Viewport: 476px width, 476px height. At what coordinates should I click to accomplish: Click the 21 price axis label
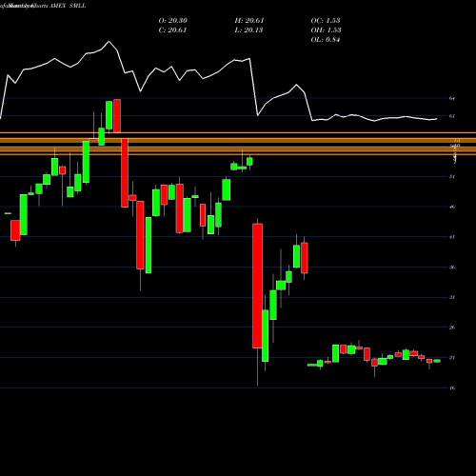(x=452, y=358)
